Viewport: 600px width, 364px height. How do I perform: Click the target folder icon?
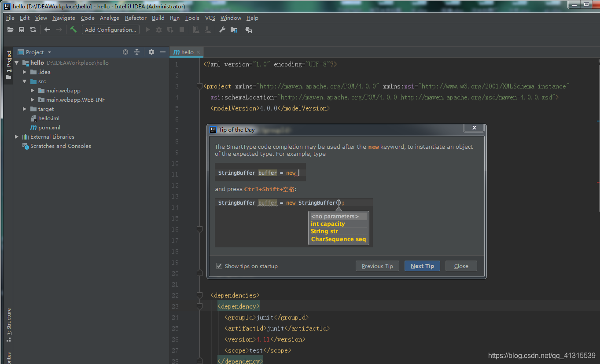[x=33, y=109]
